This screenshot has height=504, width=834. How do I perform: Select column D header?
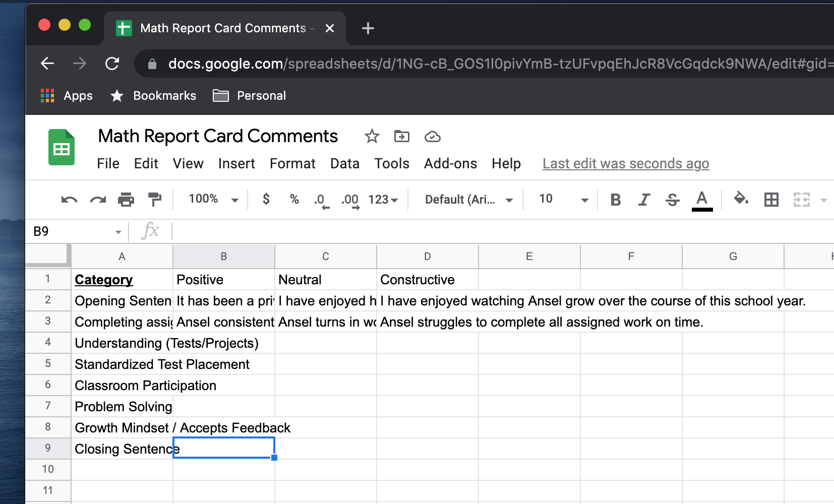tap(428, 257)
